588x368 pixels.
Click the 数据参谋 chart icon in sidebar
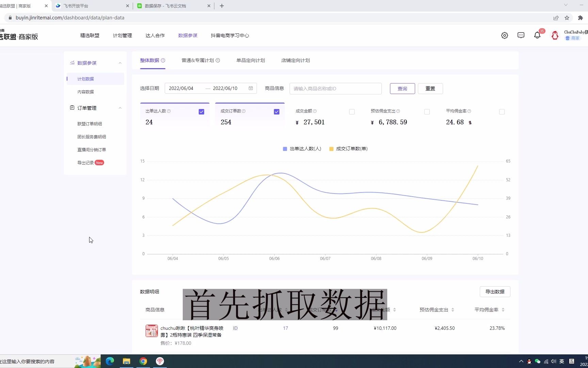[72, 63]
